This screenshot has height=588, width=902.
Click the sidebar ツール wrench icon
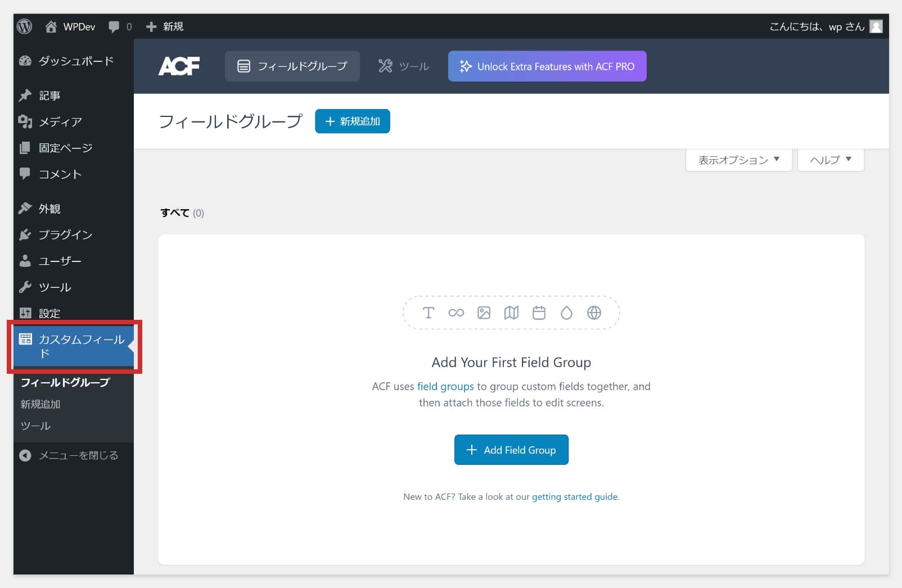25,287
